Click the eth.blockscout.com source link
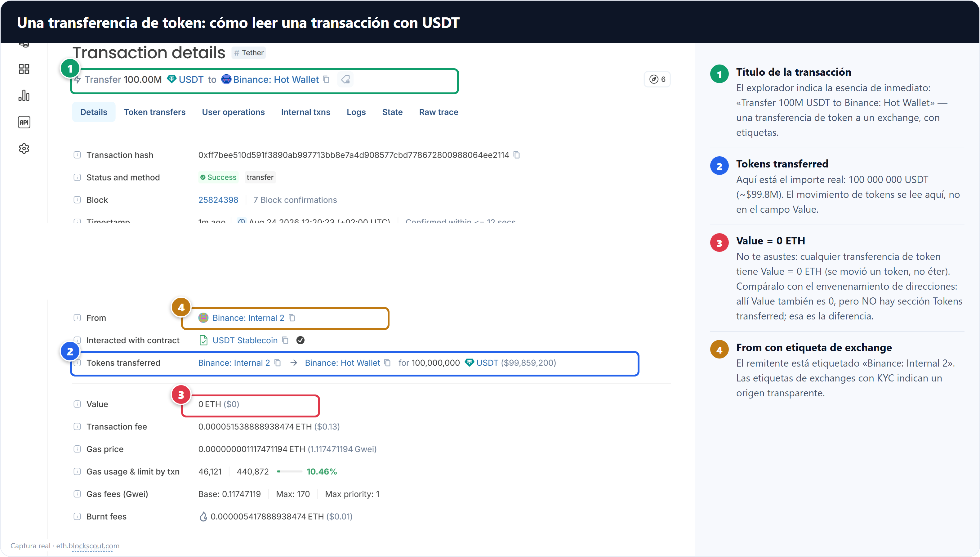The width and height of the screenshot is (980, 557). [88, 546]
